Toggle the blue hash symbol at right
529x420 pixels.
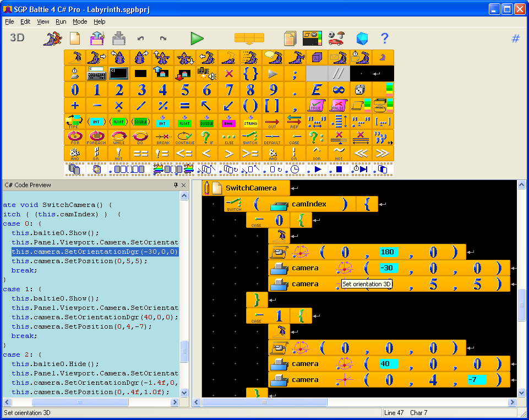[x=515, y=39]
